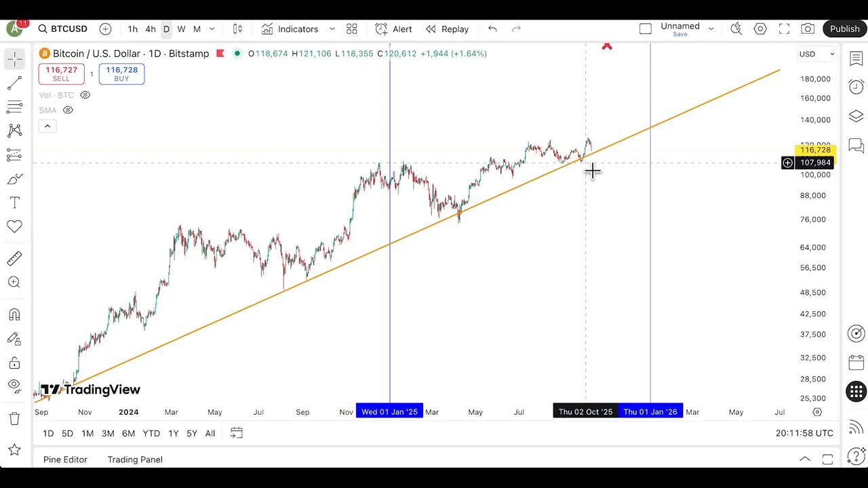Viewport: 868px width, 488px height.
Task: Collapse the chart legend with the chevron
Action: pyautogui.click(x=47, y=126)
